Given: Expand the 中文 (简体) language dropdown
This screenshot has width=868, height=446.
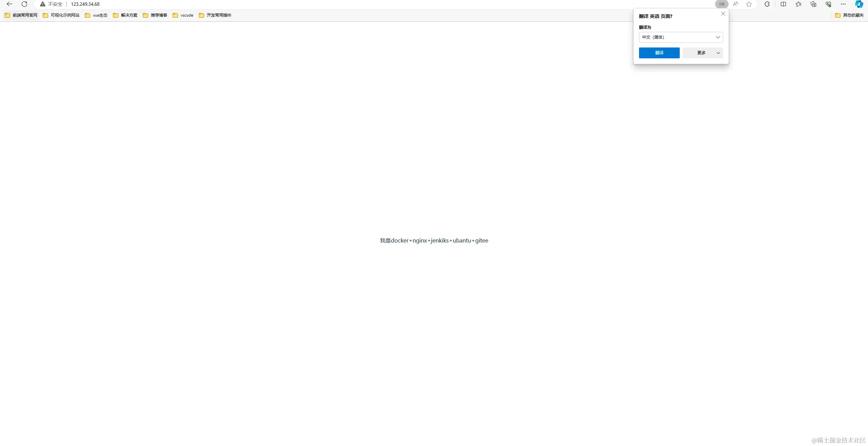Looking at the screenshot, I should [x=681, y=37].
